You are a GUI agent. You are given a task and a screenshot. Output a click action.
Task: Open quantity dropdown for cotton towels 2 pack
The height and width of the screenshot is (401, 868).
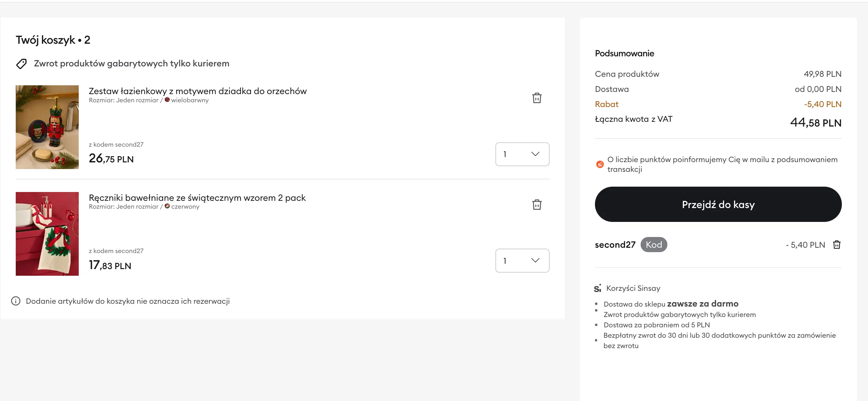(x=522, y=261)
